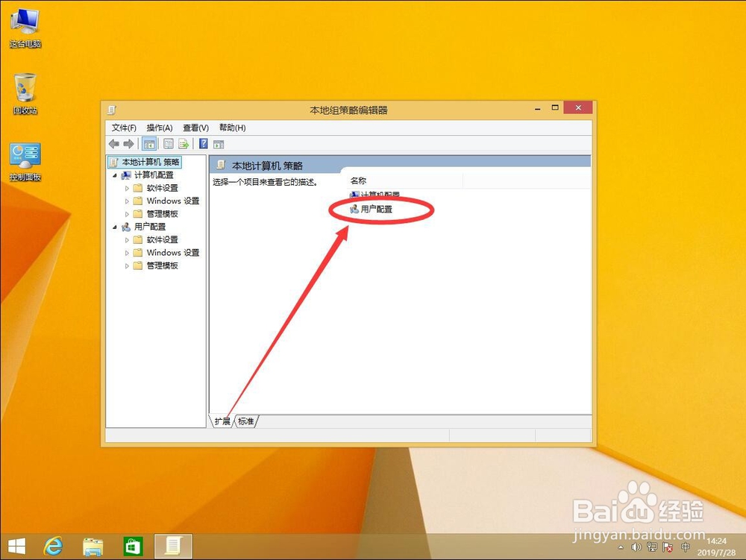
Task: Expand Windows 设置 under 用户配置
Action: (x=127, y=253)
